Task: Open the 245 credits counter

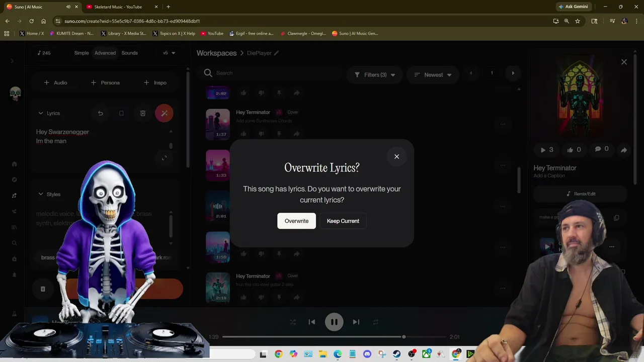Action: click(x=44, y=53)
